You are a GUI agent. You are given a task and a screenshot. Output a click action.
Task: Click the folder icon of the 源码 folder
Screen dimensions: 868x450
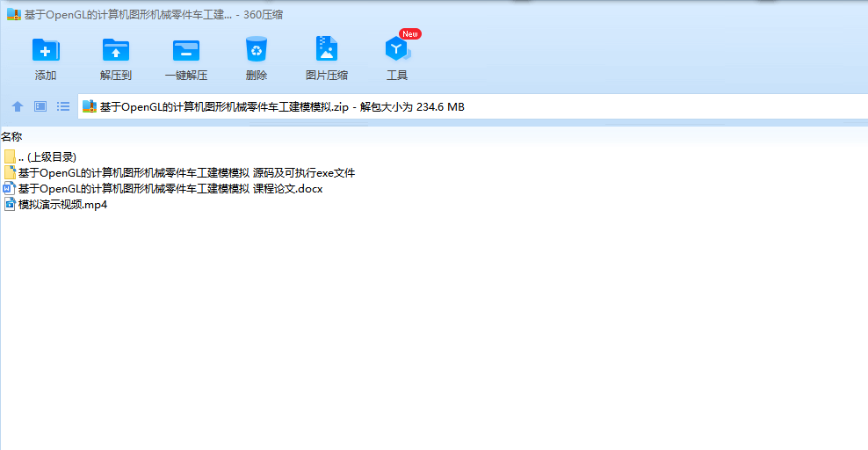10,172
